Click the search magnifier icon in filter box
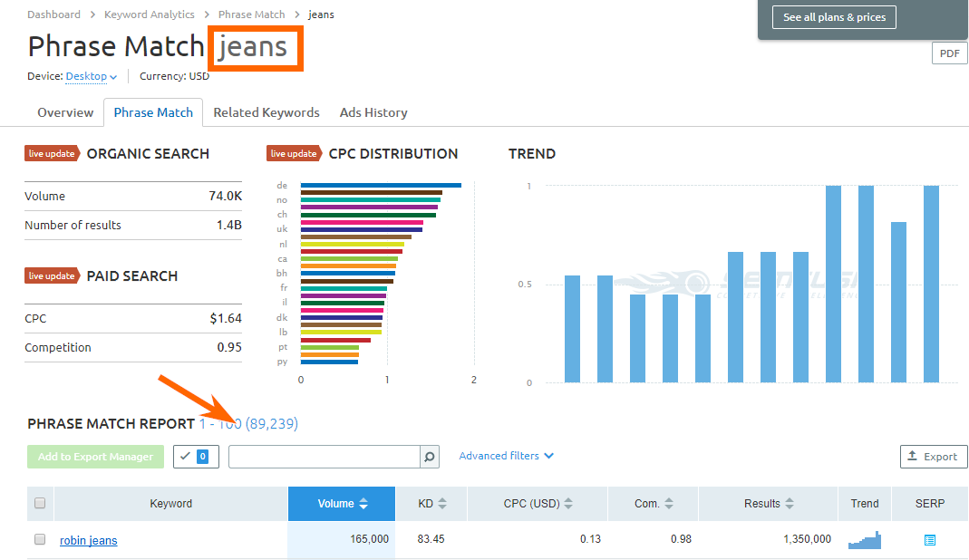This screenshot has width=969, height=560. 430,457
